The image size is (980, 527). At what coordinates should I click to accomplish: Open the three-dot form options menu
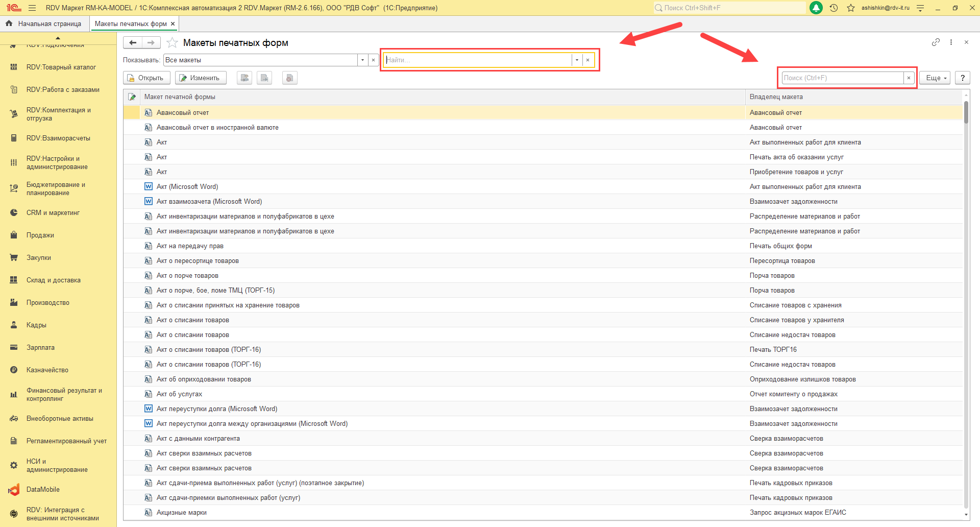951,42
